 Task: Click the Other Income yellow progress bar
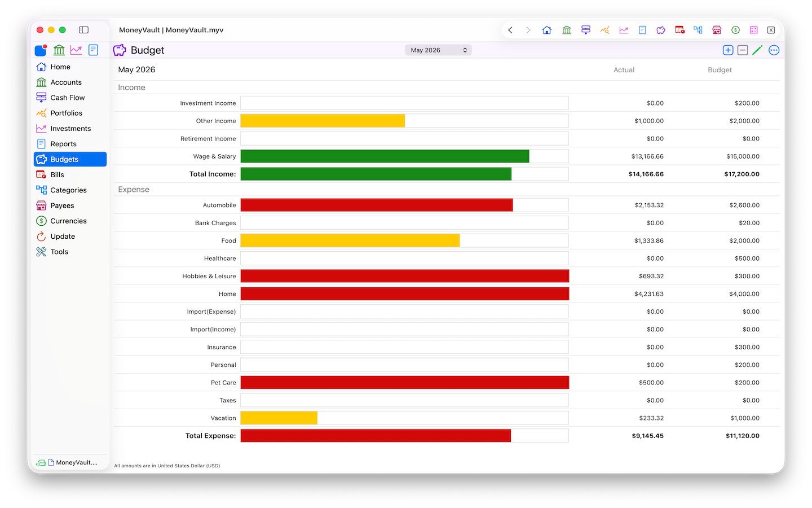323,121
